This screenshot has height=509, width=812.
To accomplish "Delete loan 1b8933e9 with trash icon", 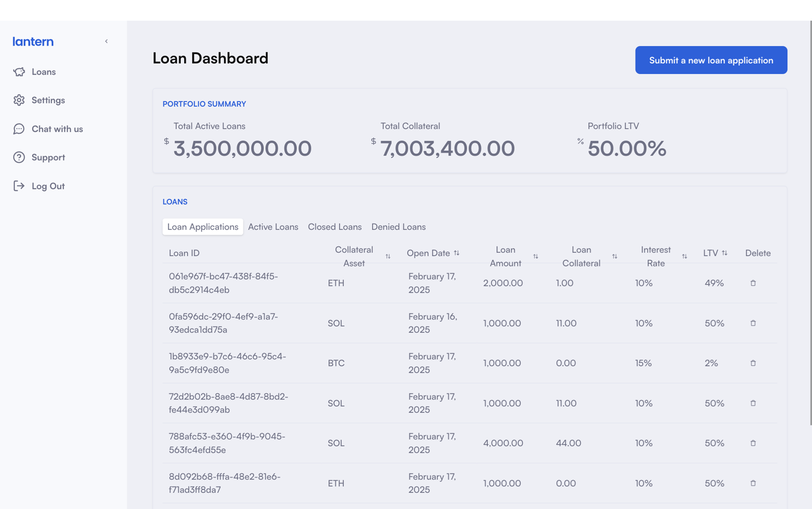I will pyautogui.click(x=753, y=363).
